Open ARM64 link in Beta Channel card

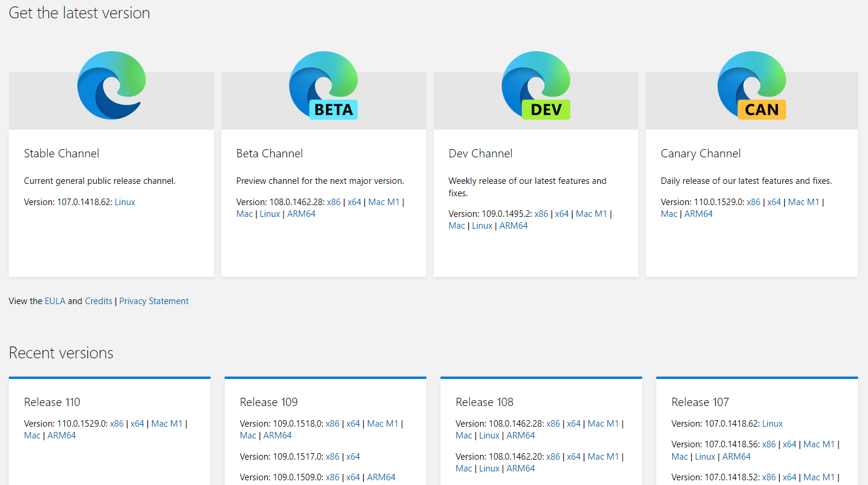pyautogui.click(x=301, y=214)
